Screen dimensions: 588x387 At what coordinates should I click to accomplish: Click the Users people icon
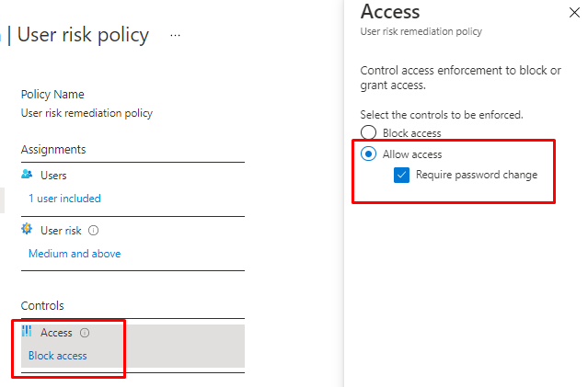click(27, 175)
